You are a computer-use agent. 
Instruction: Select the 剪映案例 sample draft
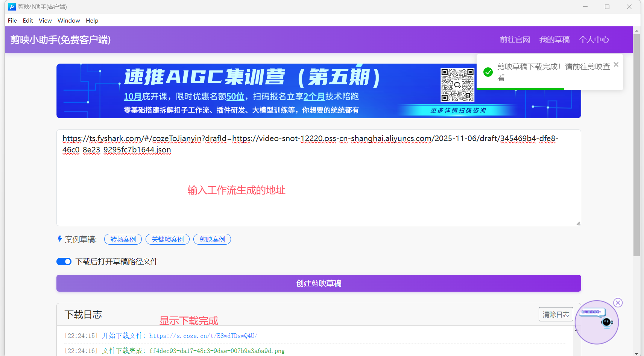[212, 239]
